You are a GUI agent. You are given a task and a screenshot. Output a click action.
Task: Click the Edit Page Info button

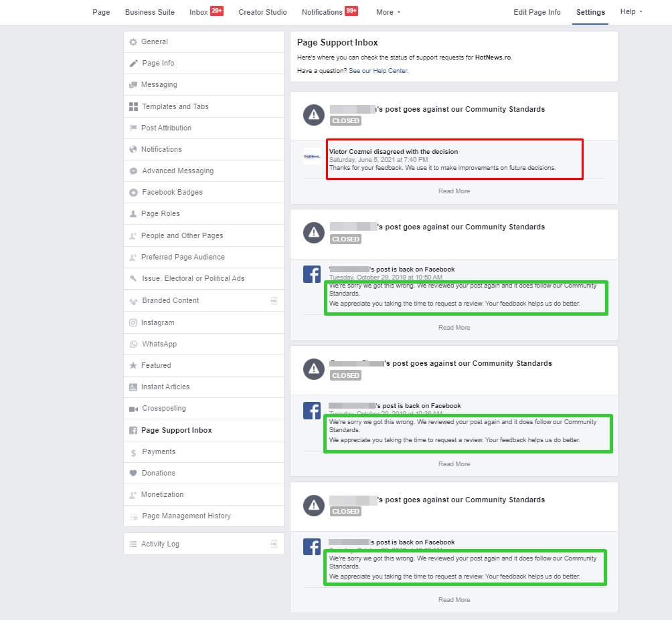click(x=537, y=12)
